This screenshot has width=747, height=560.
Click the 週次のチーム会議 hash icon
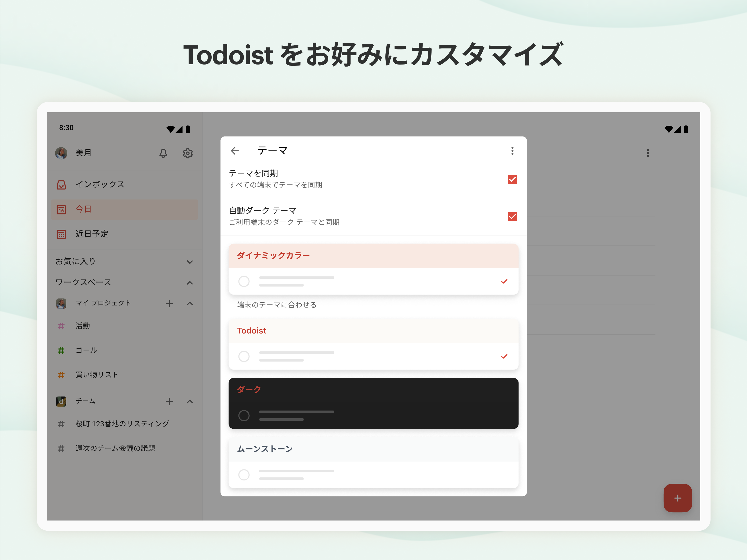pos(61,449)
